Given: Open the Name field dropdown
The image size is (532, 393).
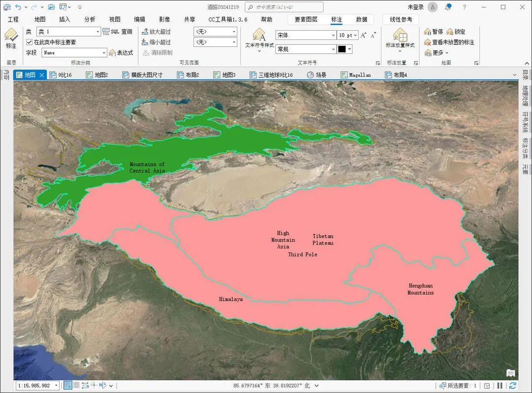Looking at the screenshot, I should click(x=74, y=53).
